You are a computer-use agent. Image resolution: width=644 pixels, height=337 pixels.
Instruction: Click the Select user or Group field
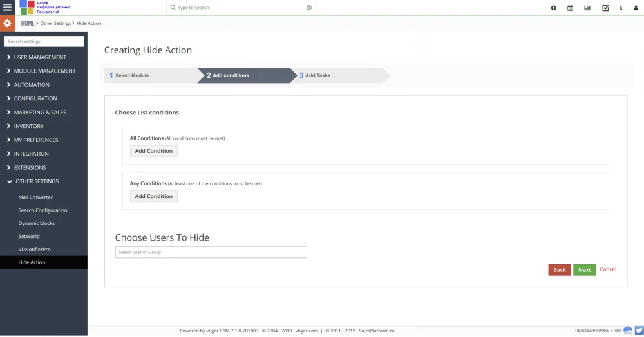coord(211,252)
